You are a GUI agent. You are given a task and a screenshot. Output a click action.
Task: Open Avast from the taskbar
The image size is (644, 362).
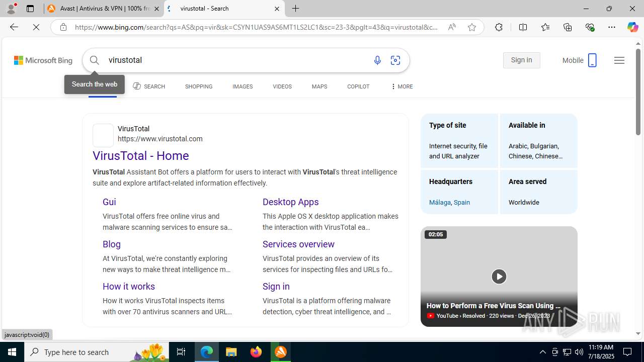click(281, 352)
